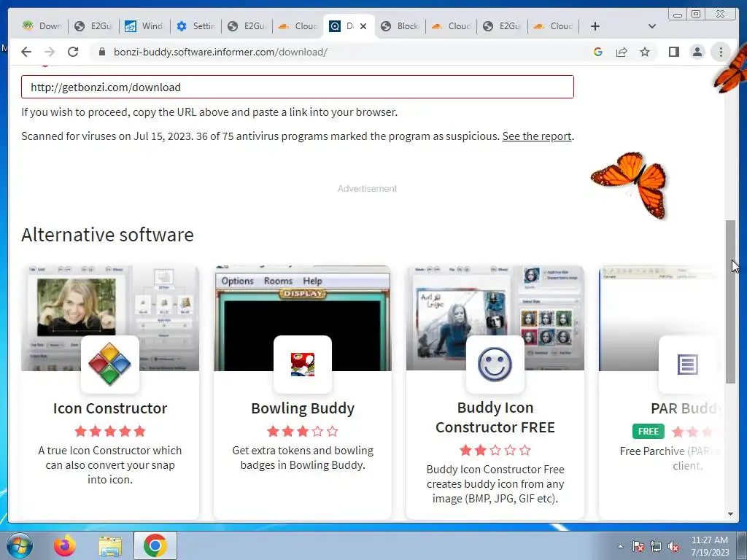Screen dimensions: 747x560
Task: Click the Chrome taskbar icon
Action: (x=155, y=545)
